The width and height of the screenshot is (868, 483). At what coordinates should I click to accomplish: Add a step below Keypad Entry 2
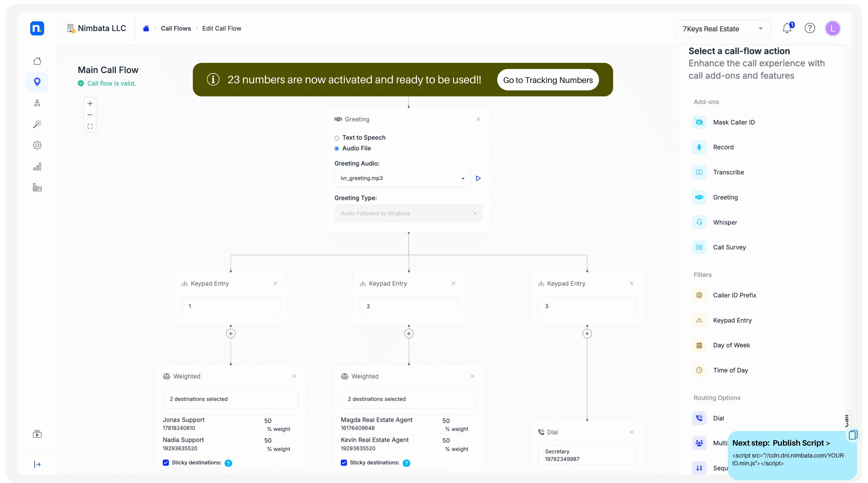point(409,334)
